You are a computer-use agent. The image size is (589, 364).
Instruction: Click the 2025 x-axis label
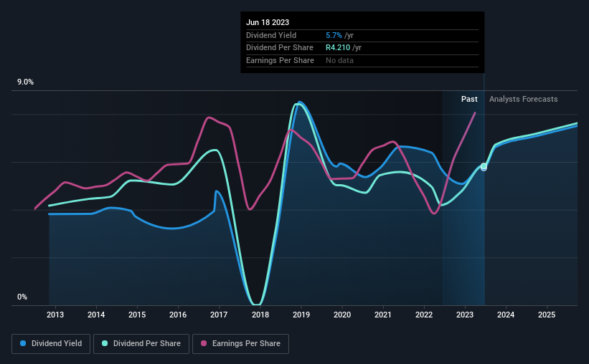point(547,315)
